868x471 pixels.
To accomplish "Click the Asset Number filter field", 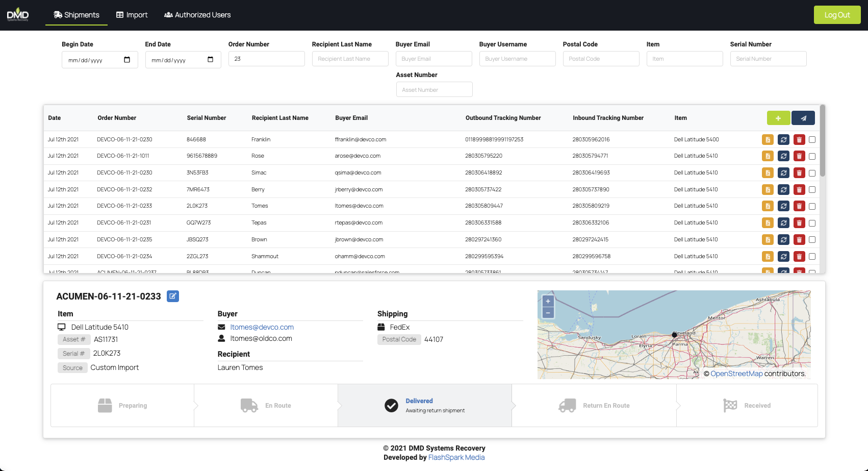I will pyautogui.click(x=434, y=89).
